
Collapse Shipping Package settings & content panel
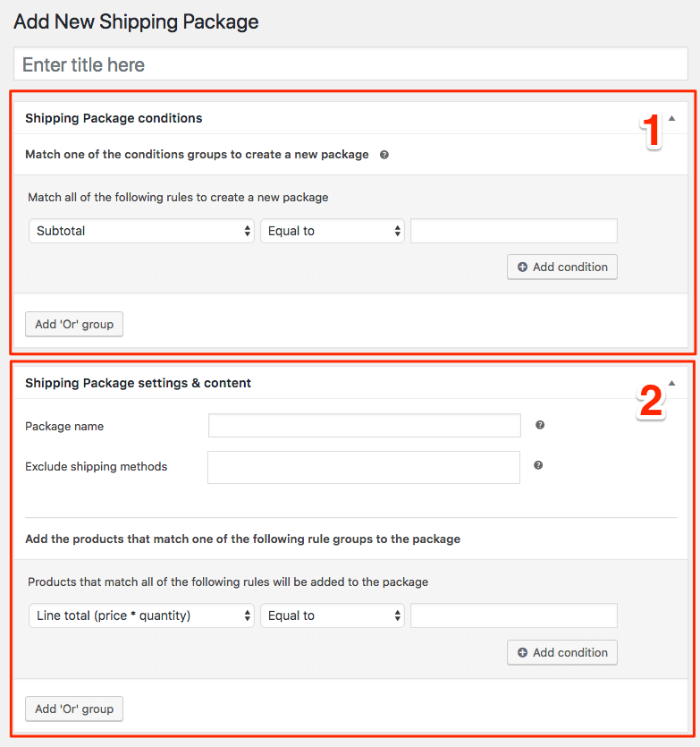click(672, 383)
